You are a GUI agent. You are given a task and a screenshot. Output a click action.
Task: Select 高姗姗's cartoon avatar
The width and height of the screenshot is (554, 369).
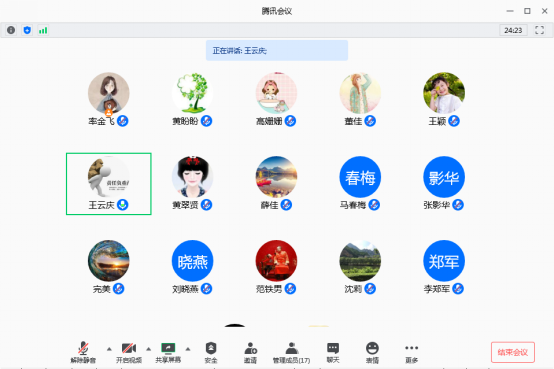(276, 93)
